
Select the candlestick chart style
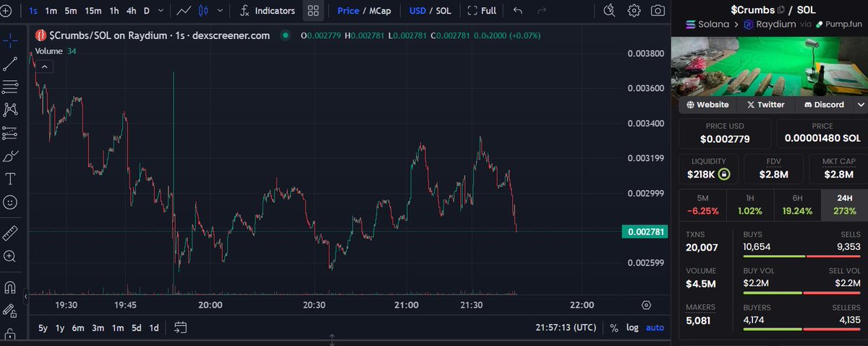pyautogui.click(x=203, y=11)
